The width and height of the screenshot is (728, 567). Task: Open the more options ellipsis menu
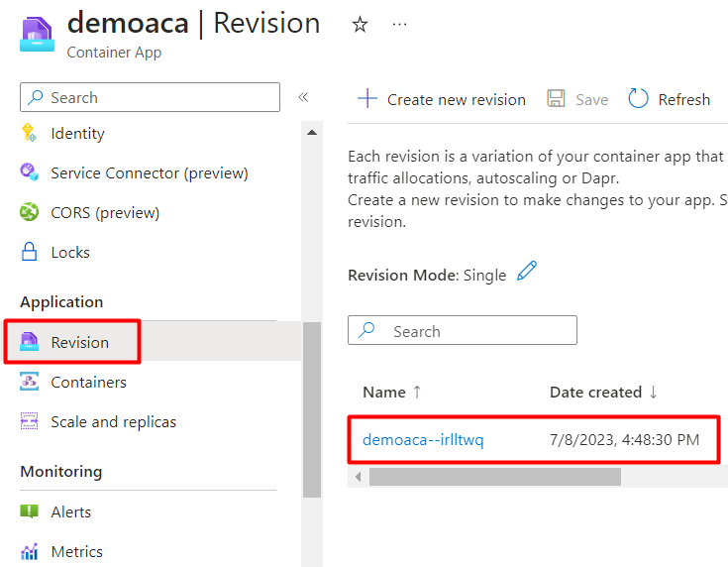click(399, 25)
